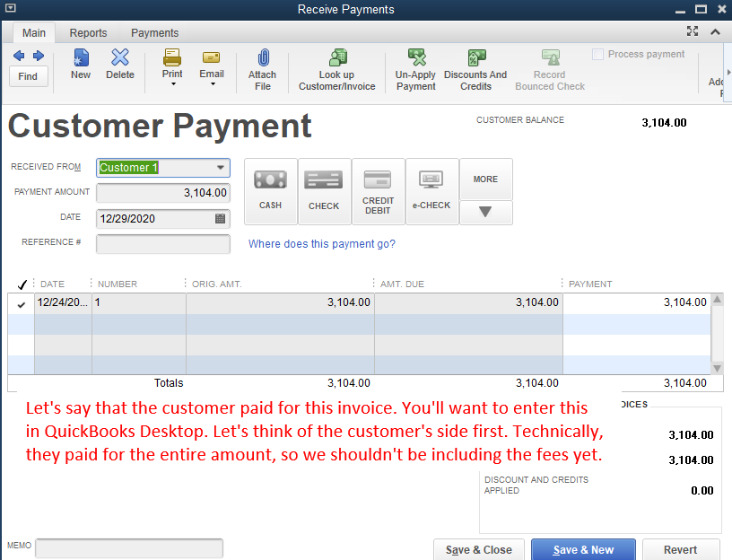Select CHECK payment method
The image size is (732, 560).
point(324,191)
